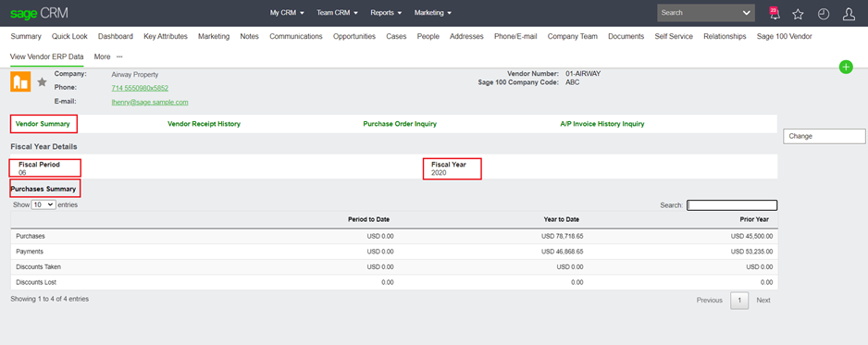This screenshot has height=345, width=868.
Task: Open the notifications bell icon
Action: tap(774, 14)
